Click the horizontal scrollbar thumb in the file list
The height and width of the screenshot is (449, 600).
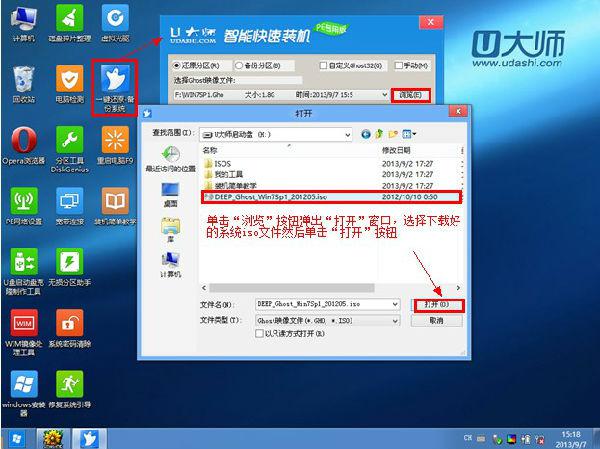pyautogui.click(x=292, y=287)
